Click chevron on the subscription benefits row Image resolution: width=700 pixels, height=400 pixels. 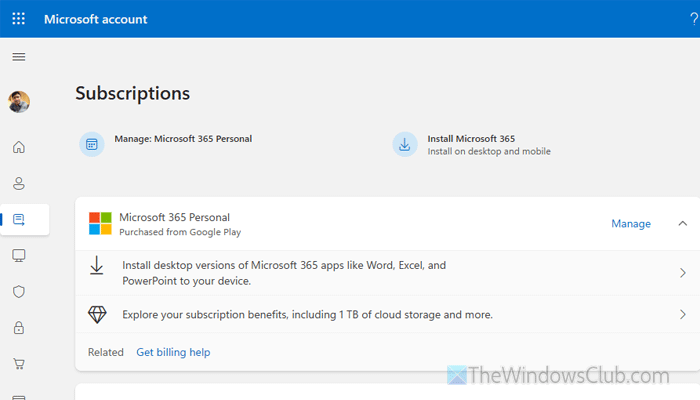coord(683,314)
